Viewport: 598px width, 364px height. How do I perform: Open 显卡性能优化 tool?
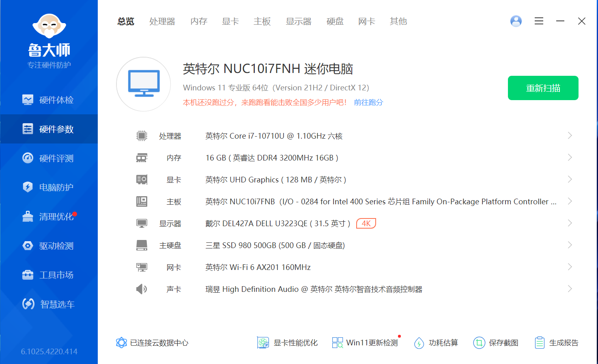tap(287, 343)
